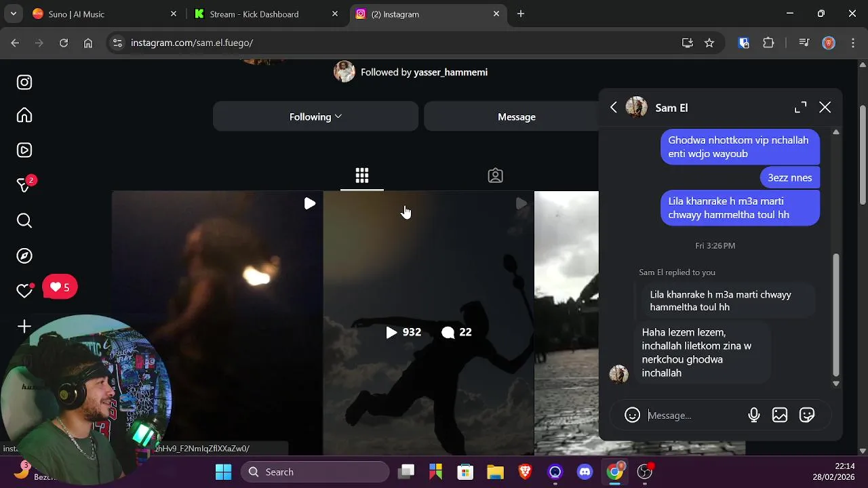Open Chrome three-dot menu
The height and width of the screenshot is (488, 868).
(853, 43)
